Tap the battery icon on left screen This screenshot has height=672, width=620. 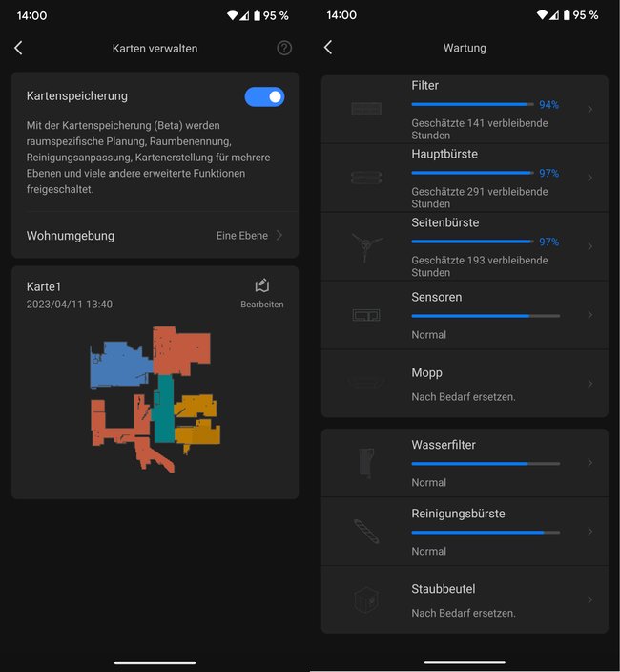tap(257, 16)
